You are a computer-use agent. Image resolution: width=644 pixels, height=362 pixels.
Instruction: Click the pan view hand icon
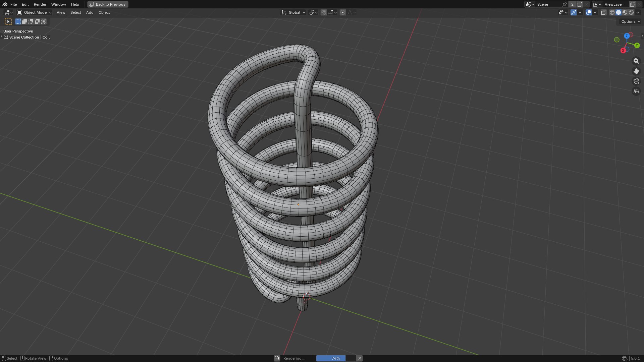636,71
